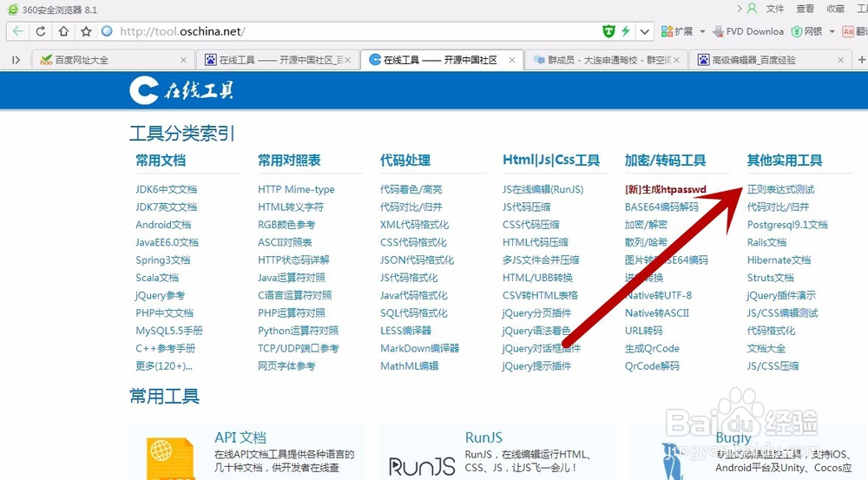Image resolution: width=868 pixels, height=480 pixels.
Task: Open HTTP Mime-type reference link
Action: (296, 189)
